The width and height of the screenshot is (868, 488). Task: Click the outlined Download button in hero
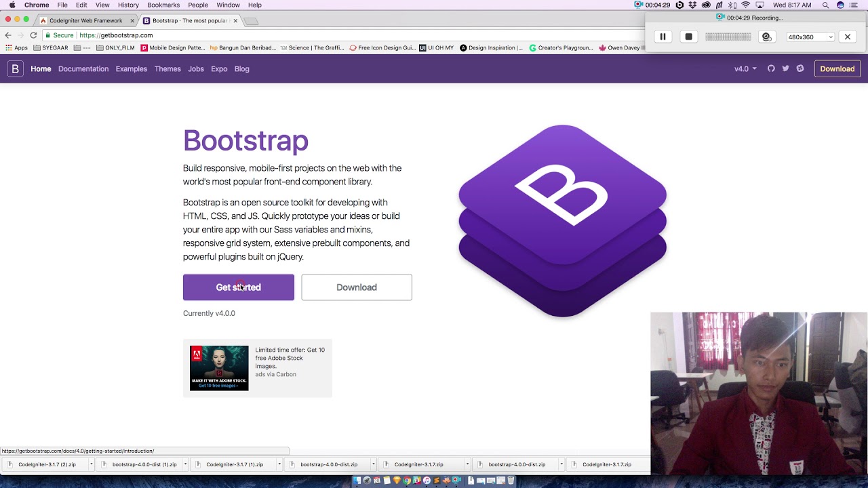(357, 287)
